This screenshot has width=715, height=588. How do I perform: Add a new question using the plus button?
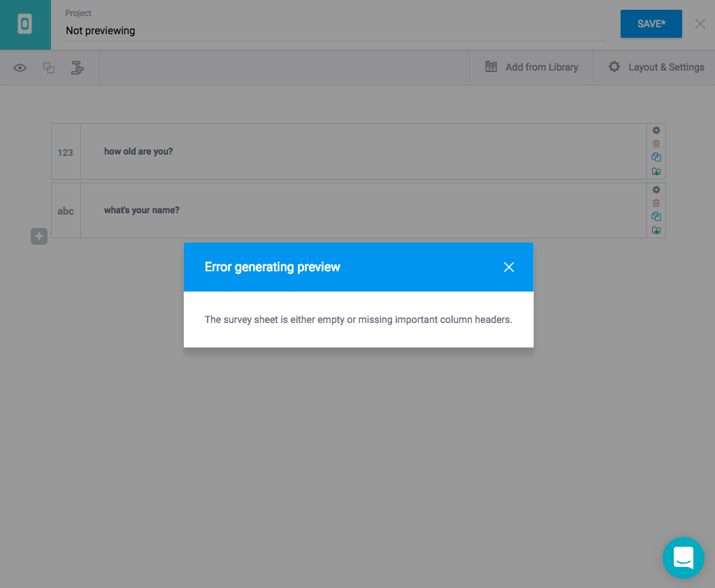tap(38, 236)
